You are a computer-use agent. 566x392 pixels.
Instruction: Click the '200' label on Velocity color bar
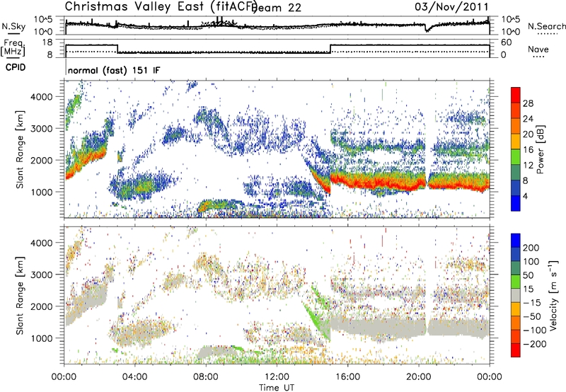tap(531, 248)
